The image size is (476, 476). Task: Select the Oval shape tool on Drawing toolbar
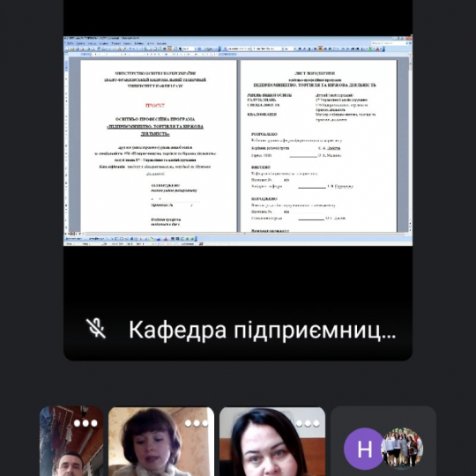click(x=122, y=239)
